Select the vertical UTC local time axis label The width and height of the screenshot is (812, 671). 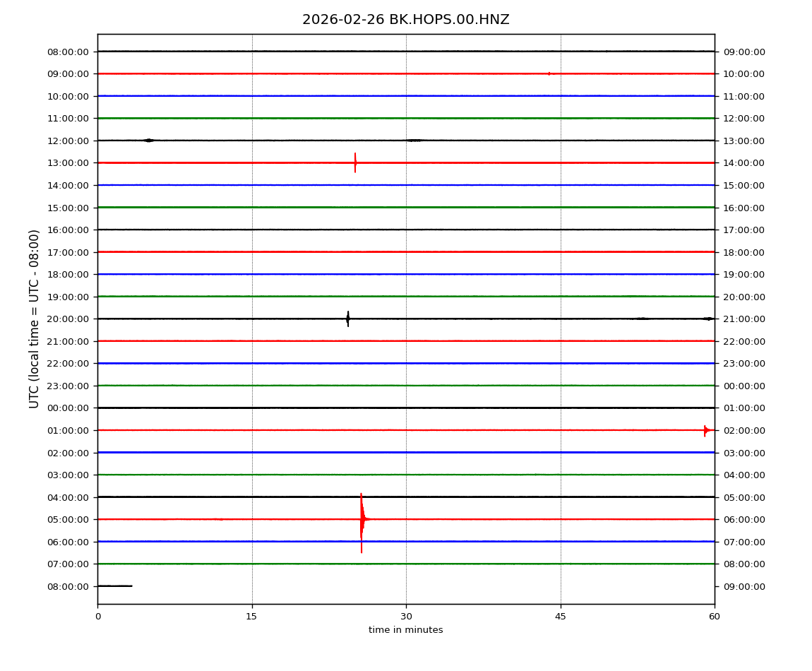click(x=35, y=319)
